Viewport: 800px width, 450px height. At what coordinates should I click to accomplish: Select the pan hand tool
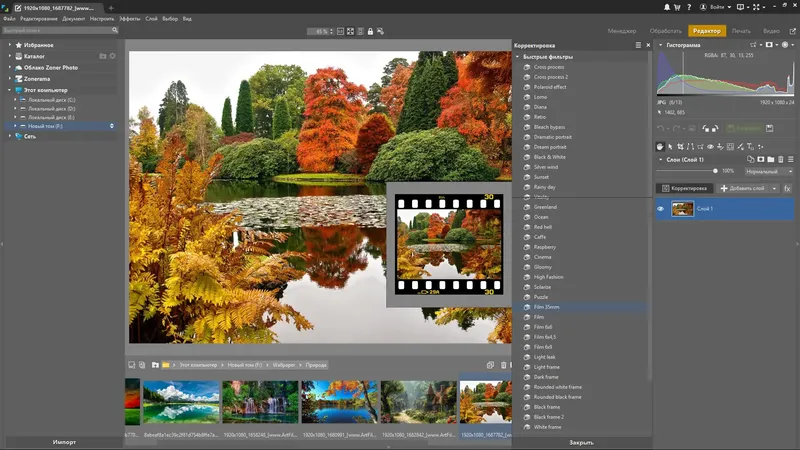[x=660, y=147]
